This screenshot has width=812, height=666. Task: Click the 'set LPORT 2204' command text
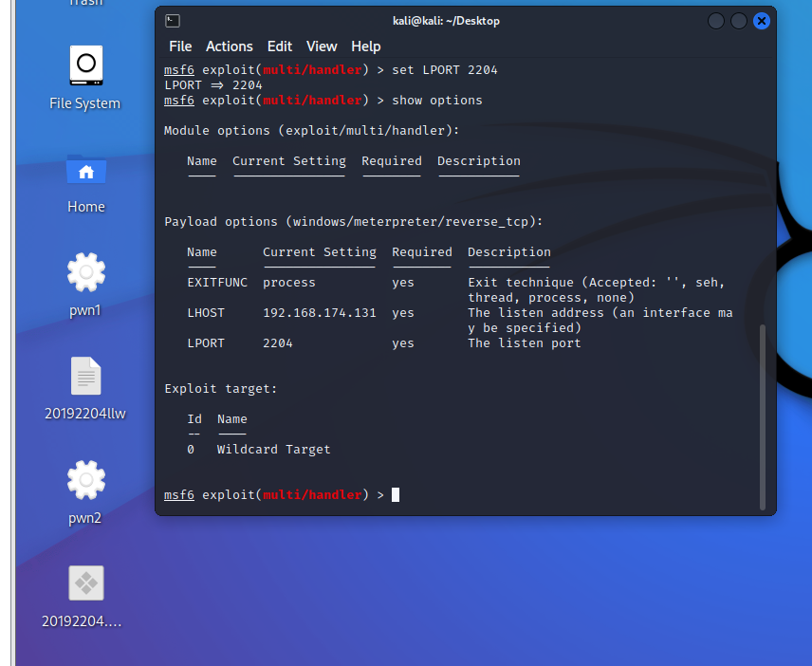(444, 70)
